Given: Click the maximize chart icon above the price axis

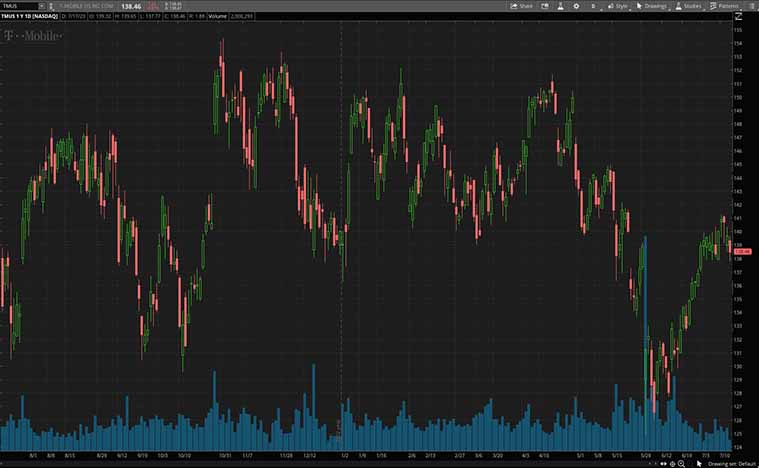Looking at the screenshot, I should [x=739, y=16].
